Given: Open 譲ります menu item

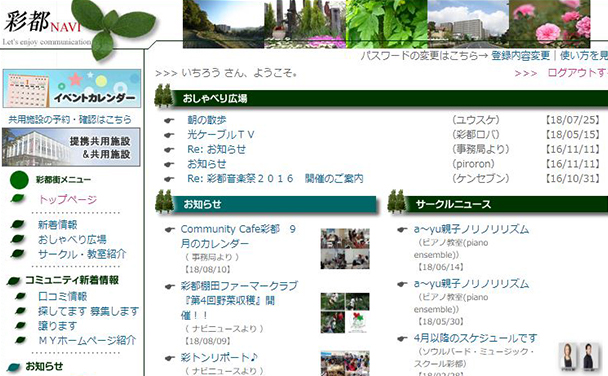Looking at the screenshot, I should click(x=57, y=326).
